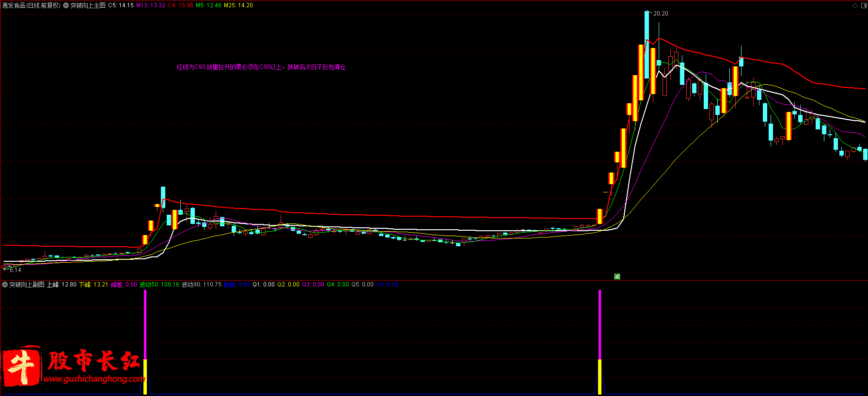
Task: Click the Q1: 0.00 readout
Action: [264, 285]
